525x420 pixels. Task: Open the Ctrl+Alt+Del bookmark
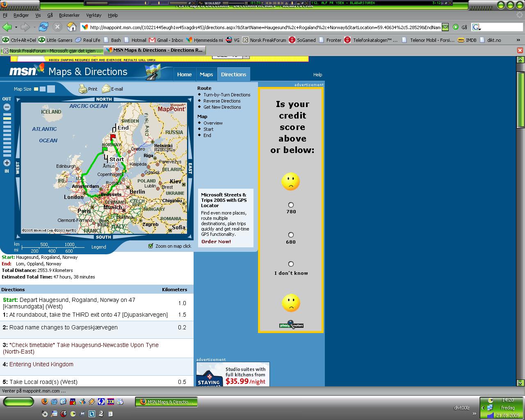tap(19, 40)
